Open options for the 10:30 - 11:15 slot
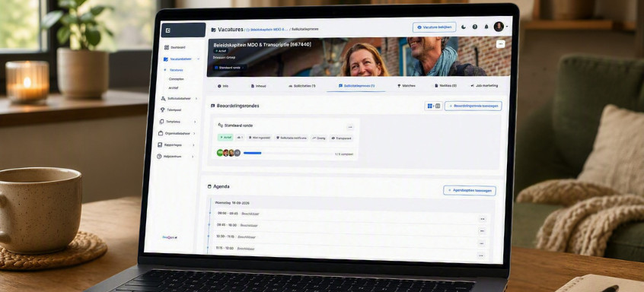Image resolution: width=644 pixels, height=292 pixels. coord(481,243)
